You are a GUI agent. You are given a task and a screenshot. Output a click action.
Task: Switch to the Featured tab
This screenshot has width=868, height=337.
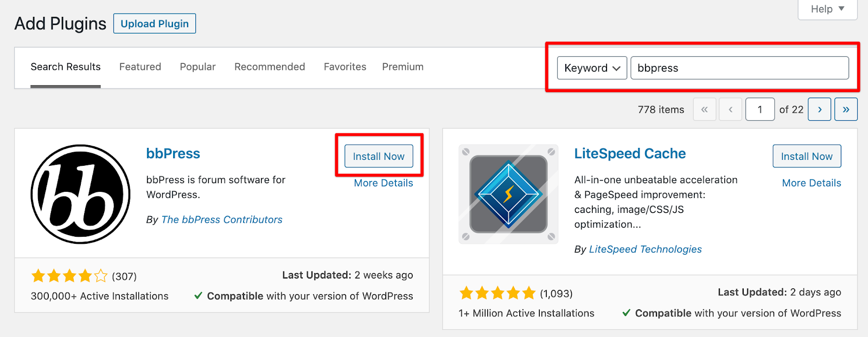pyautogui.click(x=140, y=67)
